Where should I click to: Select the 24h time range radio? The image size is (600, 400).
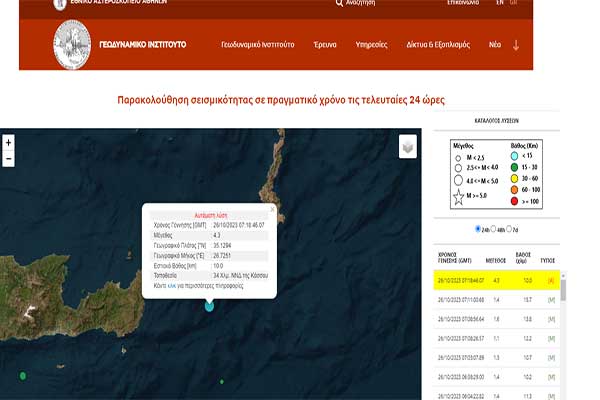pyautogui.click(x=476, y=229)
